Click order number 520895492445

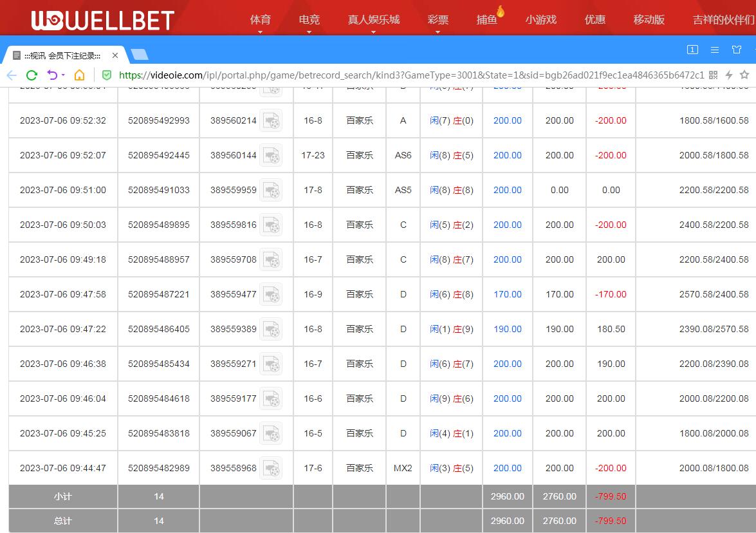pyautogui.click(x=159, y=155)
